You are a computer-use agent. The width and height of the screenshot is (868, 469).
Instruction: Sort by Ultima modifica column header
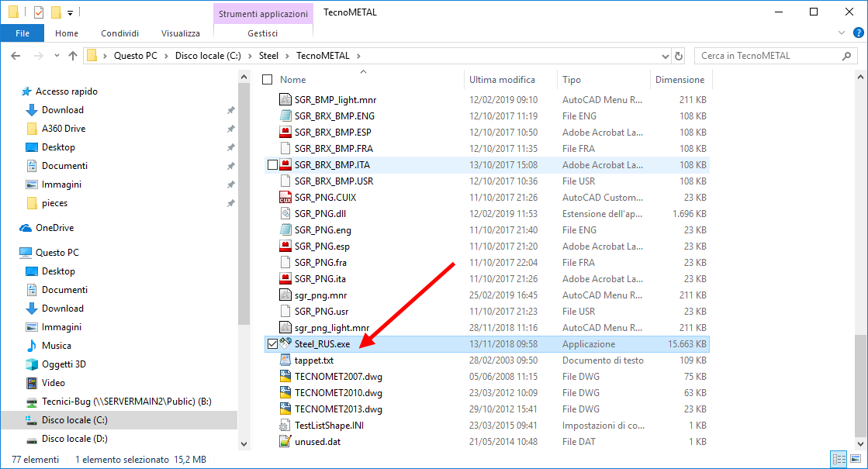502,80
